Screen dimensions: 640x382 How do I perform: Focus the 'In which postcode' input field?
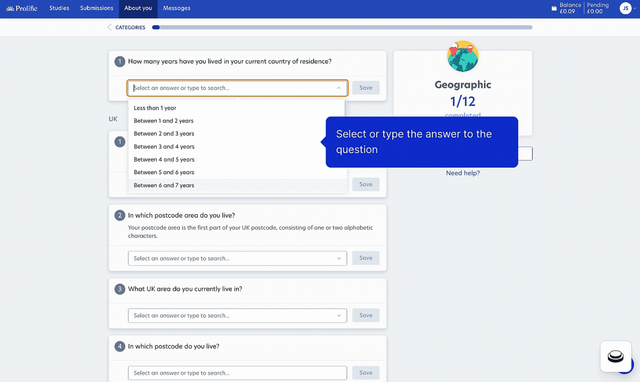pyautogui.click(x=237, y=373)
